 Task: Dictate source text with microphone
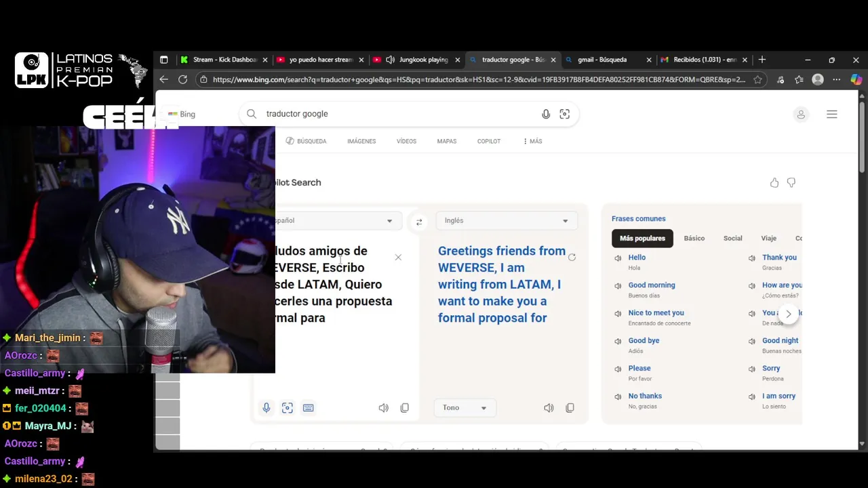point(267,407)
